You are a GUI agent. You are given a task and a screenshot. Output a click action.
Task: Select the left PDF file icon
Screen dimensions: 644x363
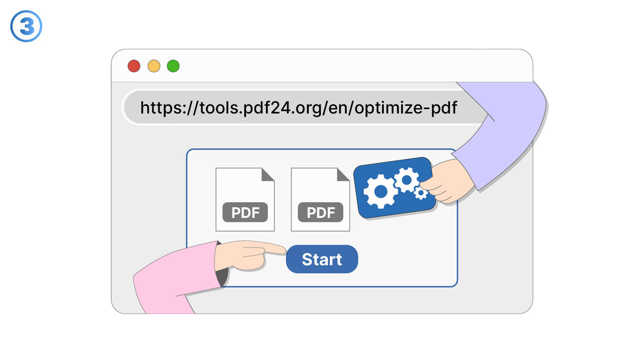tap(245, 200)
